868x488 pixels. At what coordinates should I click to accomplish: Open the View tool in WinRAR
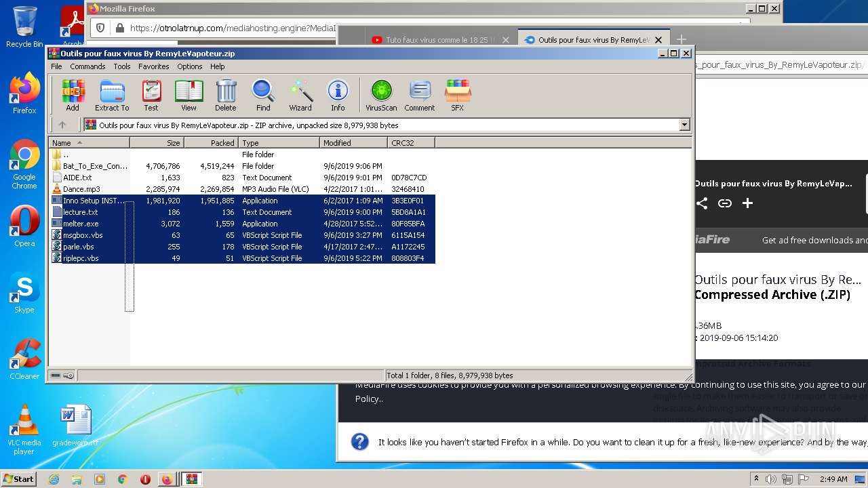[x=189, y=96]
